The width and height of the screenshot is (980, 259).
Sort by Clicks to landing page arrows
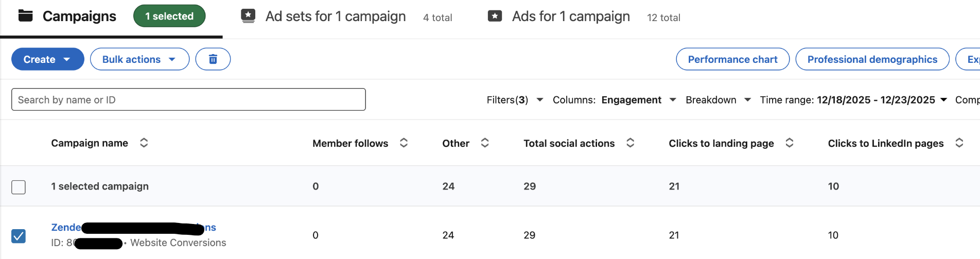(790, 143)
